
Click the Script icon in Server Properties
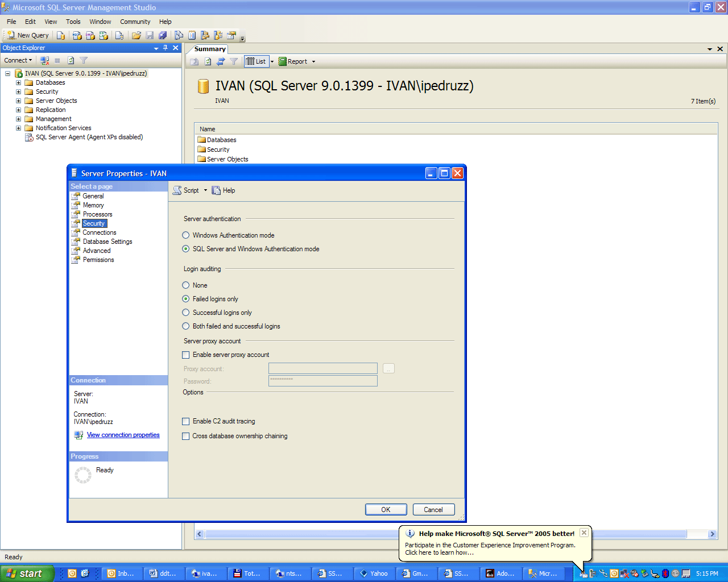[x=177, y=190]
